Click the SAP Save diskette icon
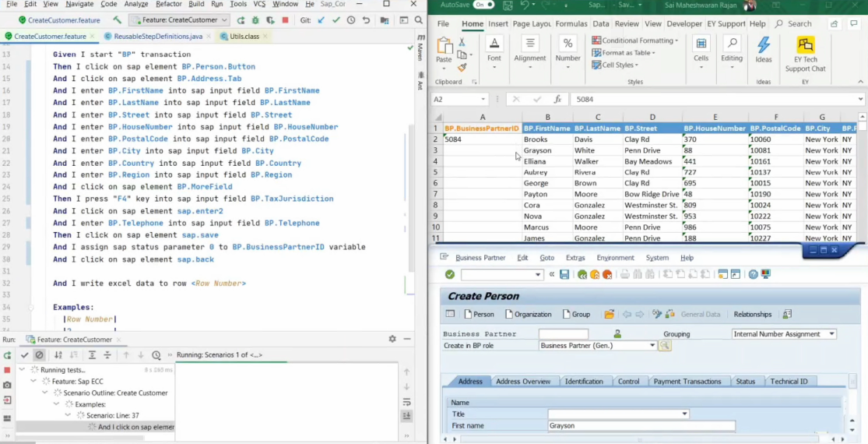 (x=564, y=274)
